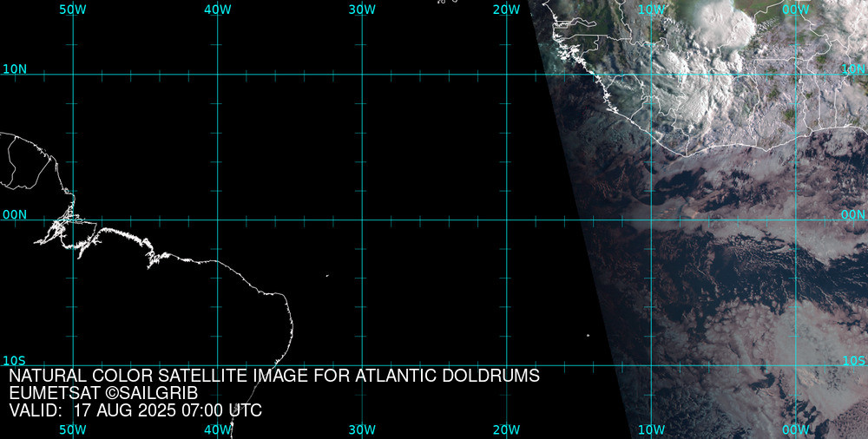Click the 20W longitude label along the top edge
This screenshot has width=868, height=439.
[x=507, y=10]
